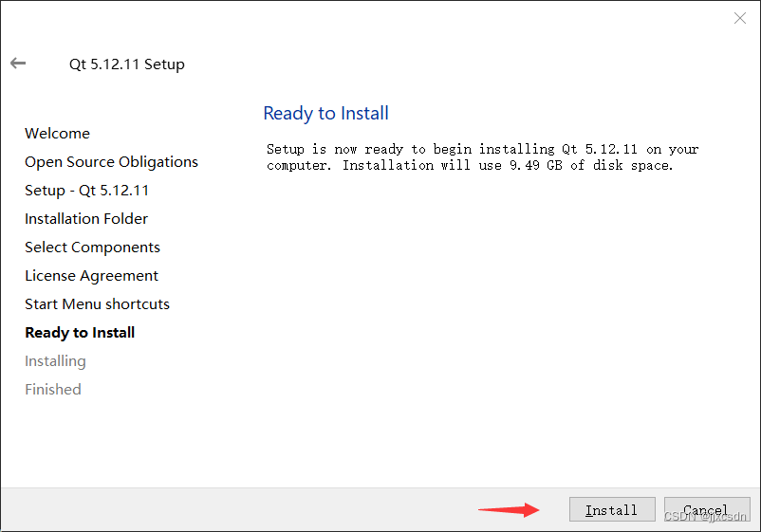Image resolution: width=761 pixels, height=532 pixels.
Task: Click the greyed Finished step
Action: tap(53, 390)
